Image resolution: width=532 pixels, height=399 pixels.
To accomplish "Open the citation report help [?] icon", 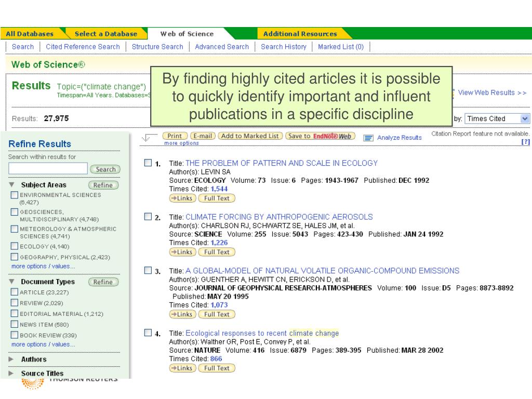I will (x=526, y=142).
